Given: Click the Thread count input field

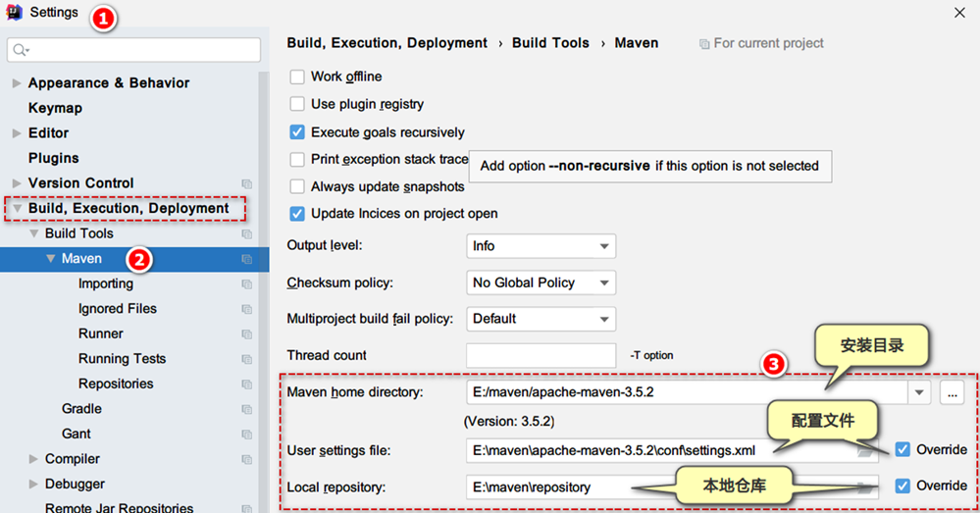Looking at the screenshot, I should coord(541,355).
